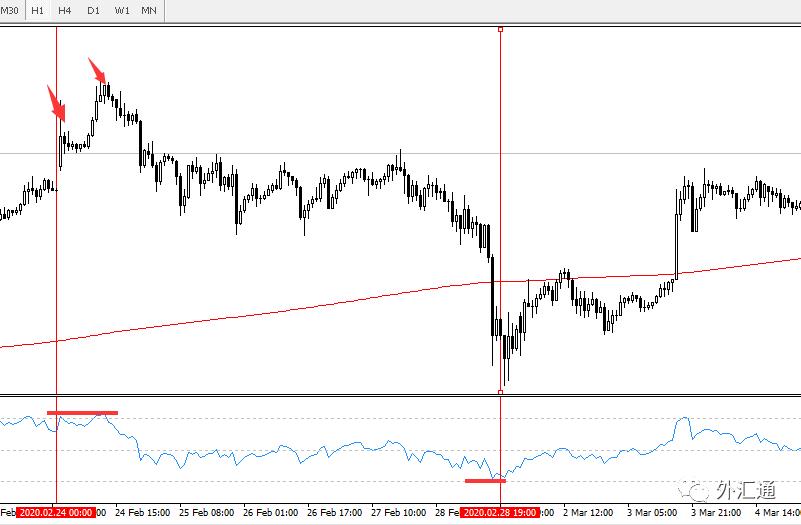Click the 25 Feb 08:00 axis label

pyautogui.click(x=206, y=512)
